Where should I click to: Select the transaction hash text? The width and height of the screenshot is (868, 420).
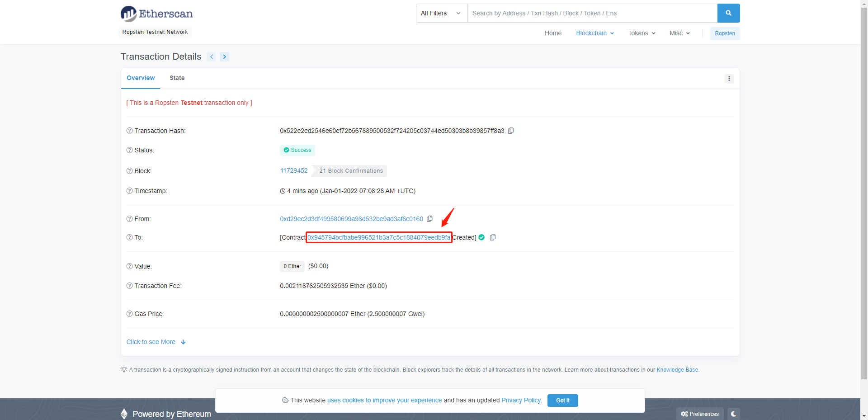coord(392,131)
